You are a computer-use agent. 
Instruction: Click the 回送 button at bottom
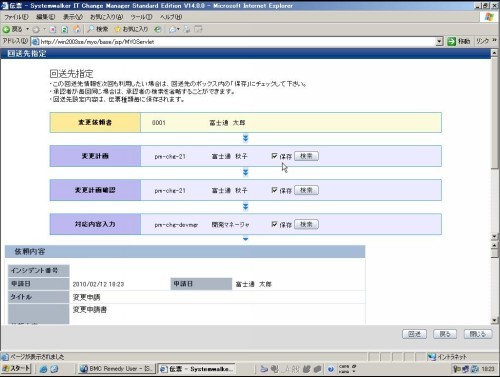(x=414, y=334)
